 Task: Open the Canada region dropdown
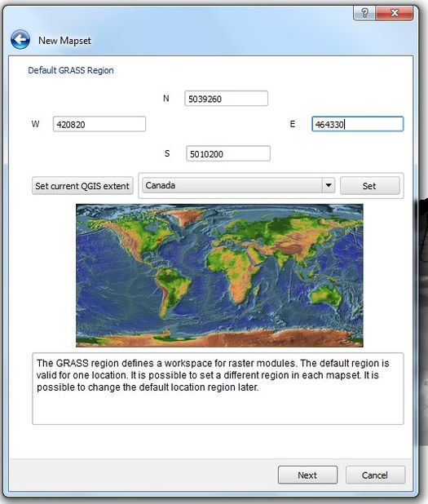tap(238, 185)
